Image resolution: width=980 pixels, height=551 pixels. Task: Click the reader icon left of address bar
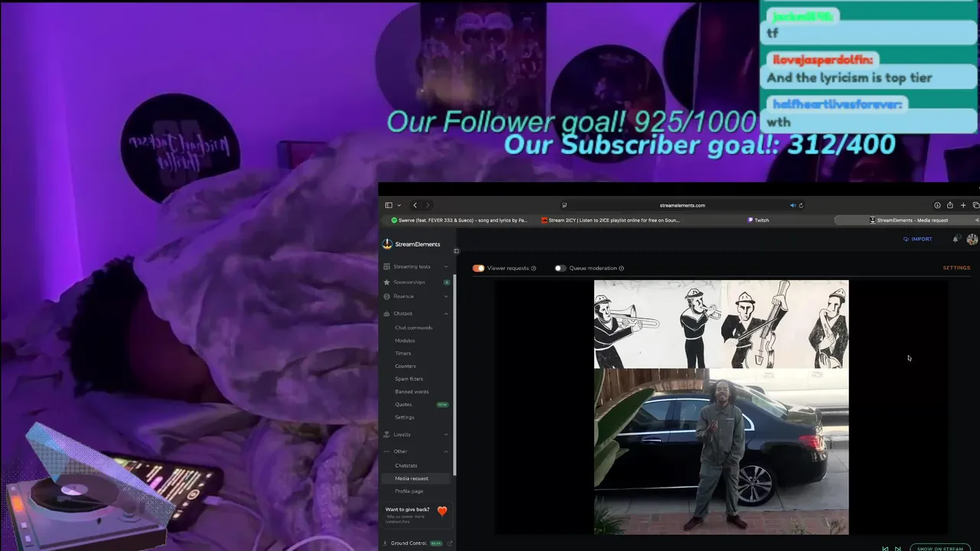click(564, 205)
